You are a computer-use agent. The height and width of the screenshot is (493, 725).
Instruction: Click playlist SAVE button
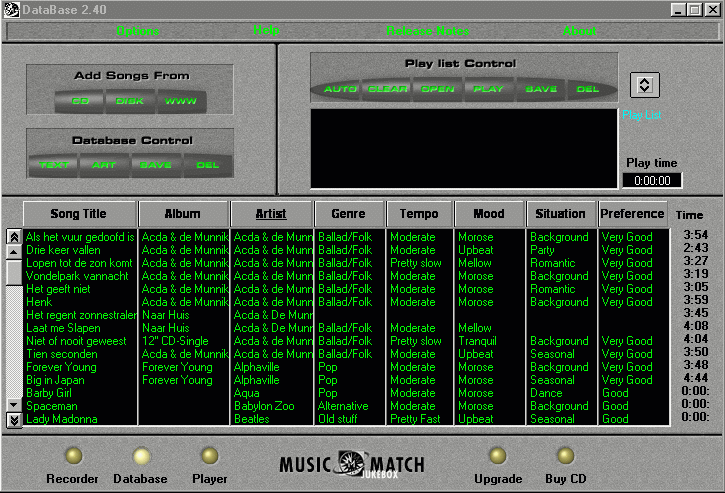541,89
